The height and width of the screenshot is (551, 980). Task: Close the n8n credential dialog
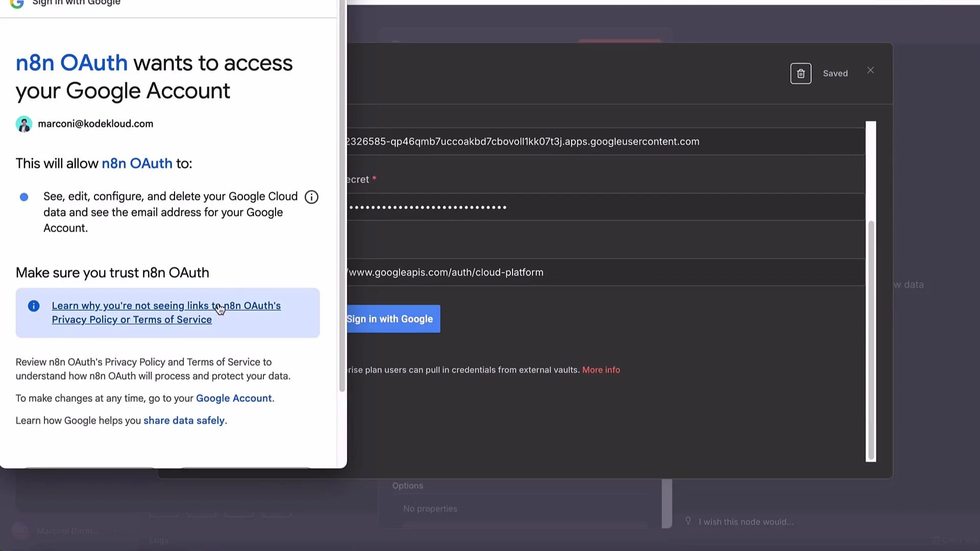pyautogui.click(x=871, y=70)
